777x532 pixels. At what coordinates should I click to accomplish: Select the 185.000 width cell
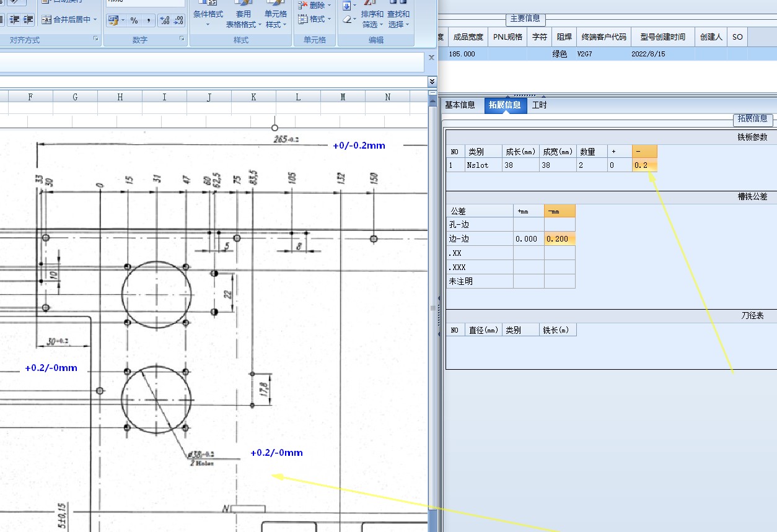[x=468, y=54]
